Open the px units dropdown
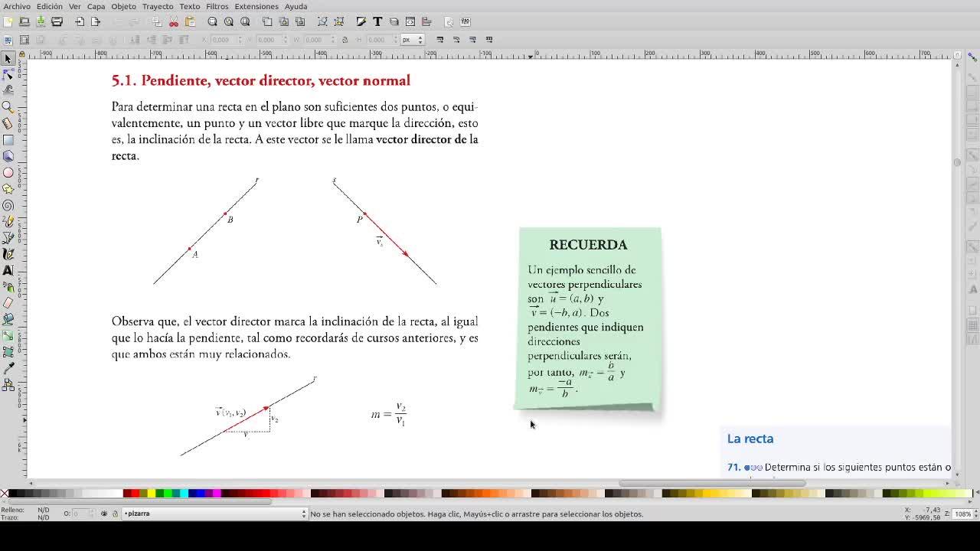This screenshot has height=551, width=980. [413, 40]
